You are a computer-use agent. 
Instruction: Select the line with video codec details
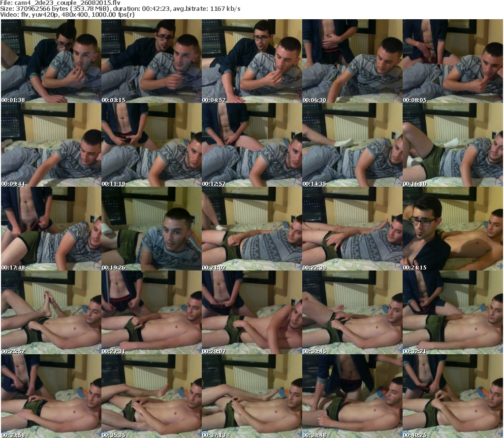click(67, 14)
